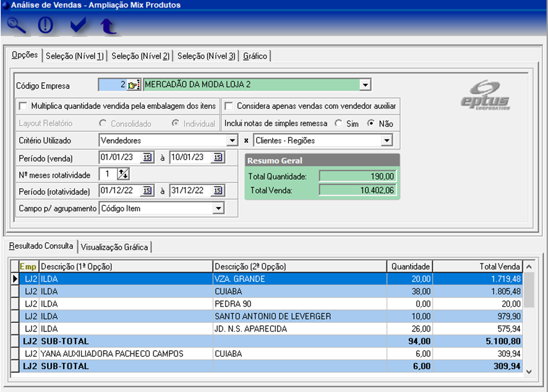
Task: Open calendar for sales period end date 10/01/23
Action: point(218,158)
